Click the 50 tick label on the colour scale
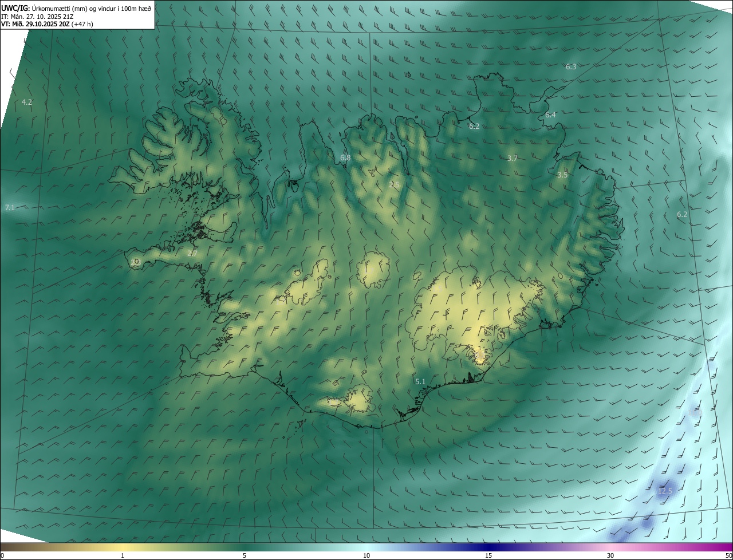The image size is (733, 560). click(728, 555)
